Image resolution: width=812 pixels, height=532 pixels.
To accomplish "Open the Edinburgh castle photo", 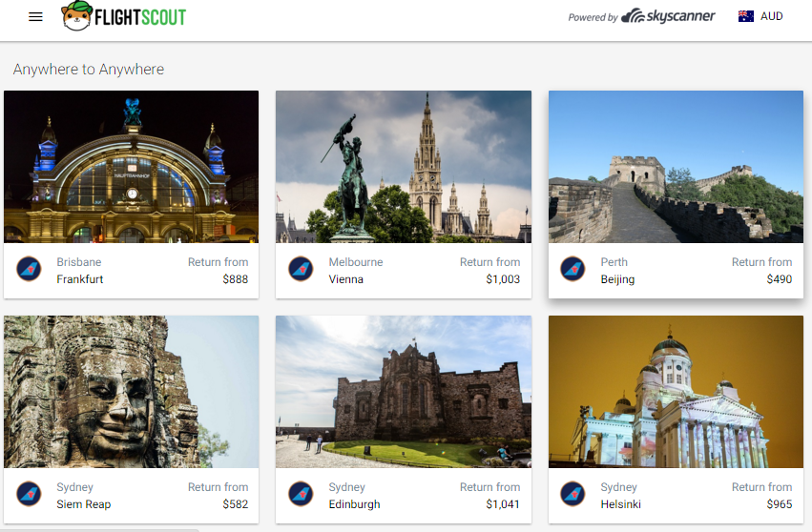I will pyautogui.click(x=404, y=392).
